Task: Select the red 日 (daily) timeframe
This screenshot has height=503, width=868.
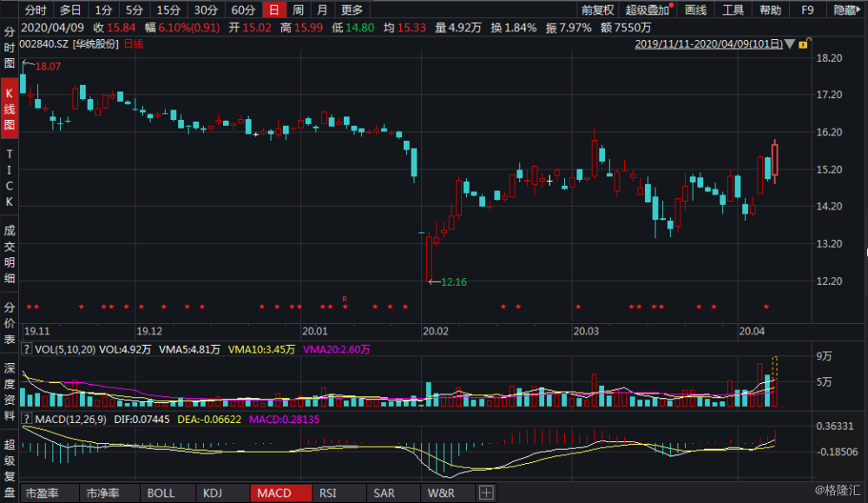Action: tap(273, 10)
